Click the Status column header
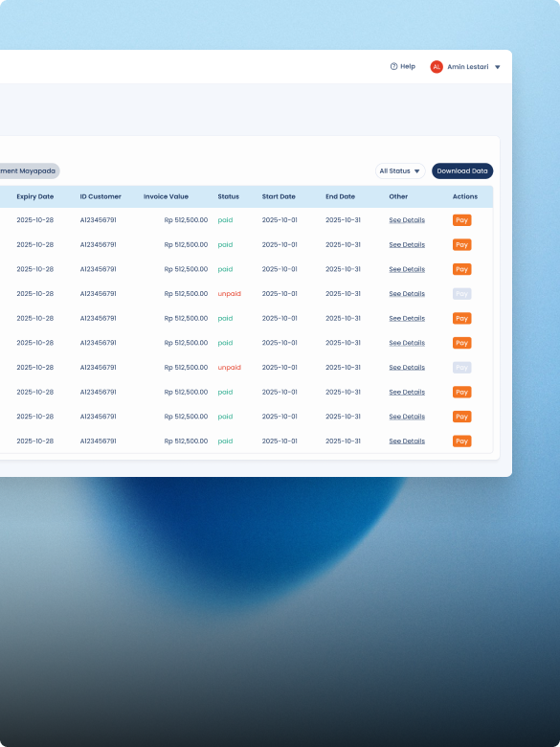 [x=229, y=196]
